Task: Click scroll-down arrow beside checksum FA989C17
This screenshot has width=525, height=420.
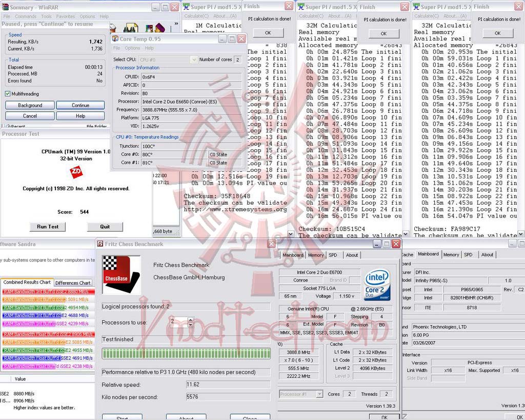Action: point(521,233)
